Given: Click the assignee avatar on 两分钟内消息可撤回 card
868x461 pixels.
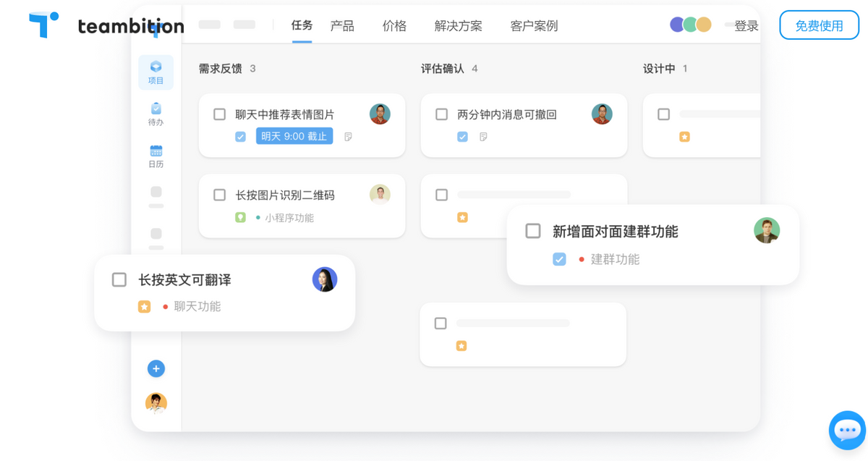Looking at the screenshot, I should [602, 114].
